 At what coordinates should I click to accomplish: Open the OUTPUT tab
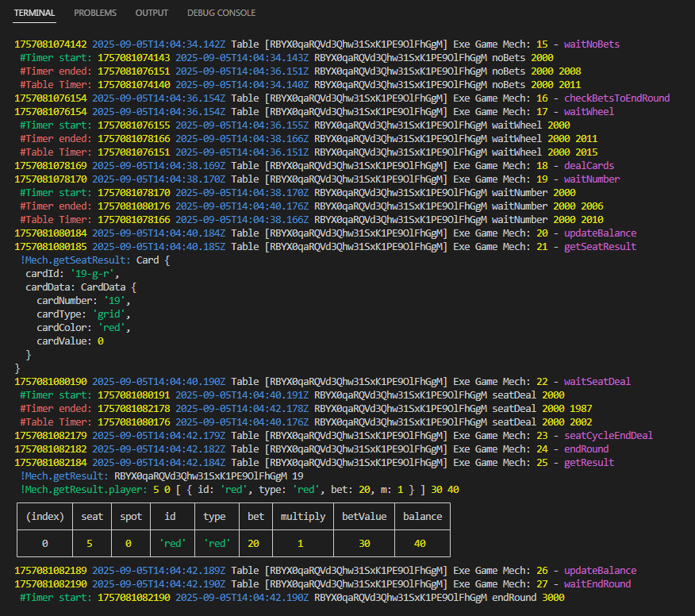(x=152, y=13)
